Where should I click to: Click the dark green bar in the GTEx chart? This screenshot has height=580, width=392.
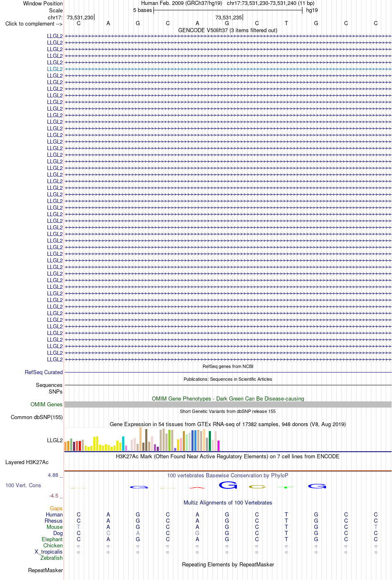click(210, 441)
